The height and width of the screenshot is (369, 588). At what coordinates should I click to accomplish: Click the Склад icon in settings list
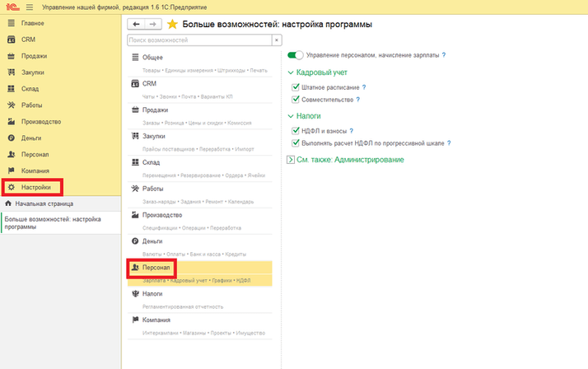coord(135,162)
